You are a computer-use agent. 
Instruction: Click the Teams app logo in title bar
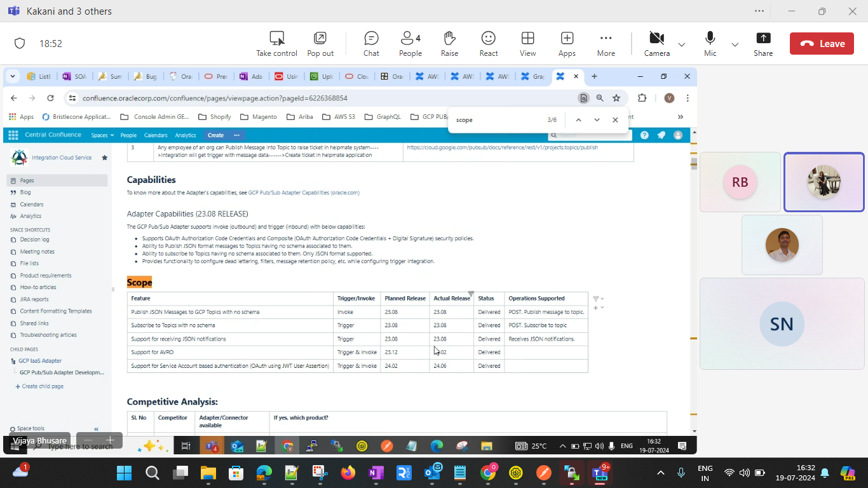(x=13, y=11)
